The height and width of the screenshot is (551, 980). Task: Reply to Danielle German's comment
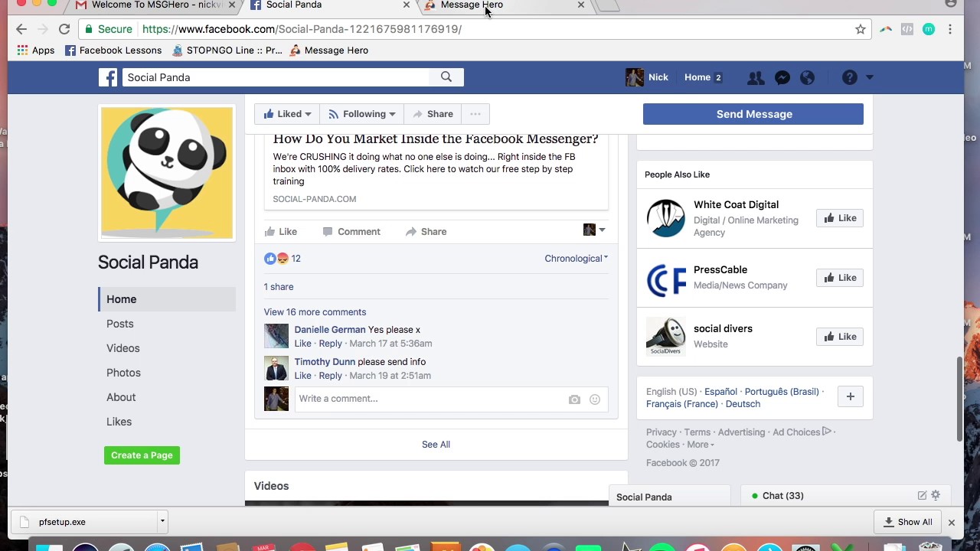click(x=330, y=344)
